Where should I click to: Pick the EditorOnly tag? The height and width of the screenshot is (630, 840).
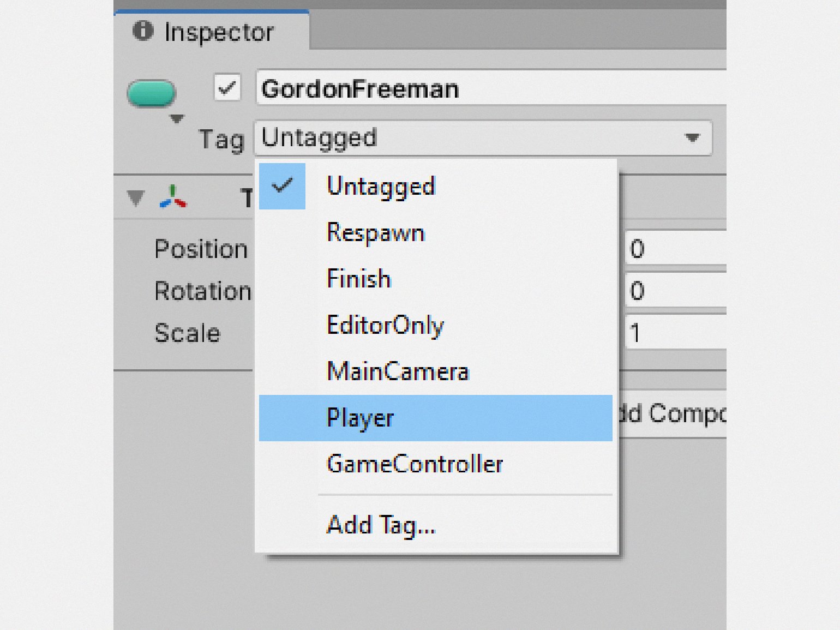pos(385,326)
